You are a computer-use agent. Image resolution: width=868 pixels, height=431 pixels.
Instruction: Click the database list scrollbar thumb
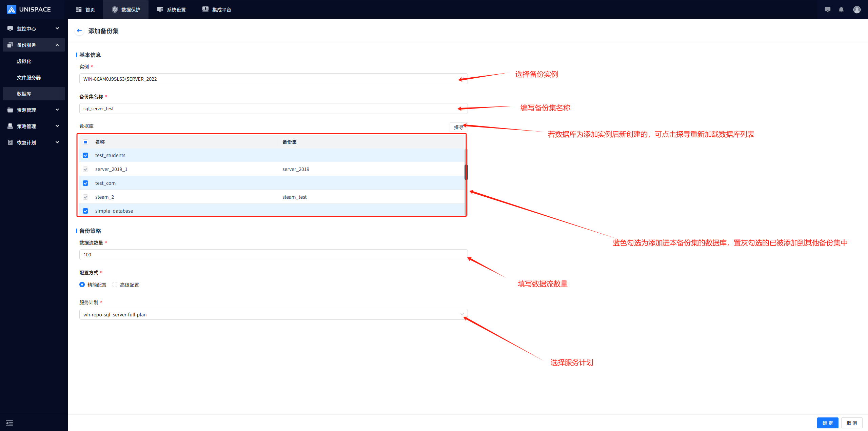(x=466, y=172)
